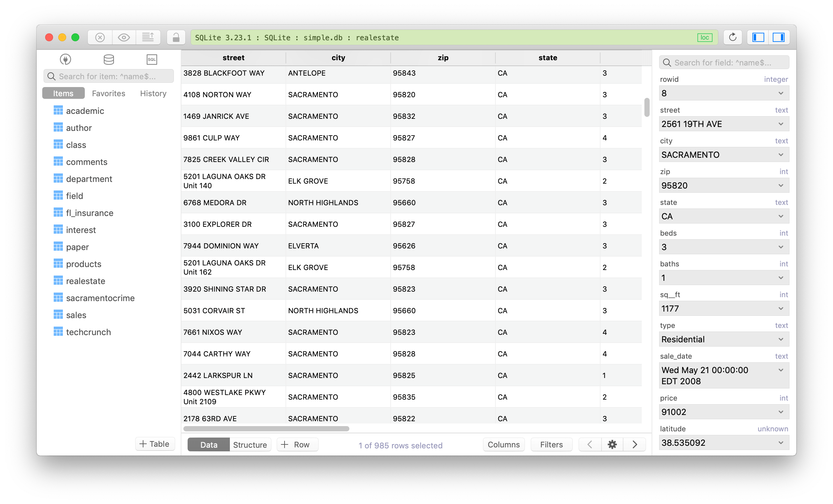Toggle the right sidebar panel button
The image size is (833, 504).
(779, 37)
